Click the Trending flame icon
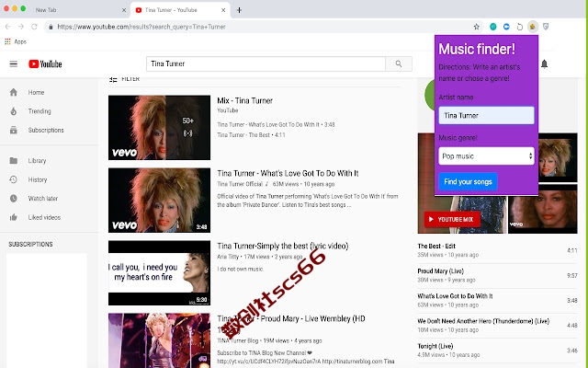The height and width of the screenshot is (368, 588). 14,111
